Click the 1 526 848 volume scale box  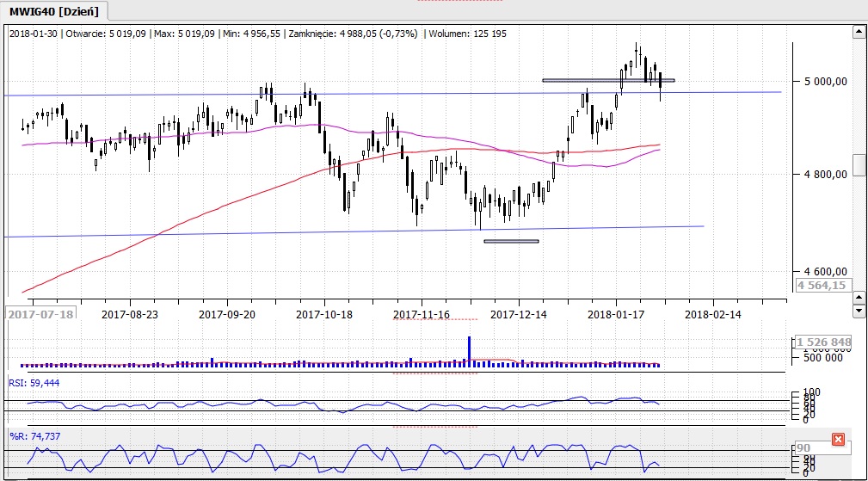tap(823, 342)
